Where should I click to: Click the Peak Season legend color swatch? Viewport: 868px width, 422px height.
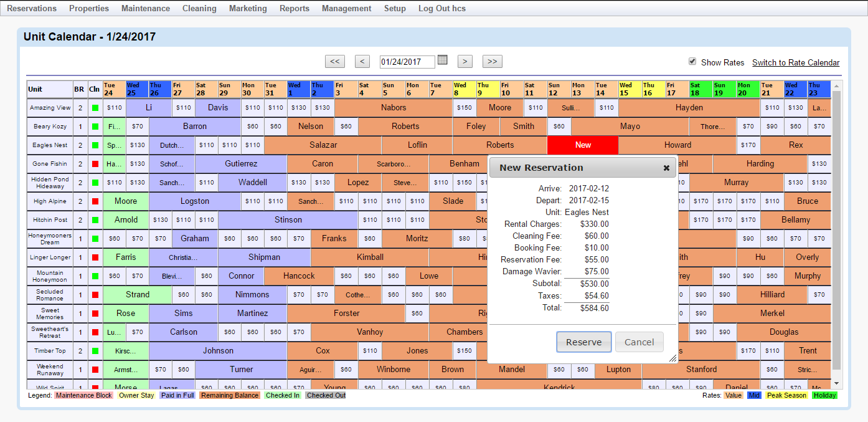coord(786,395)
